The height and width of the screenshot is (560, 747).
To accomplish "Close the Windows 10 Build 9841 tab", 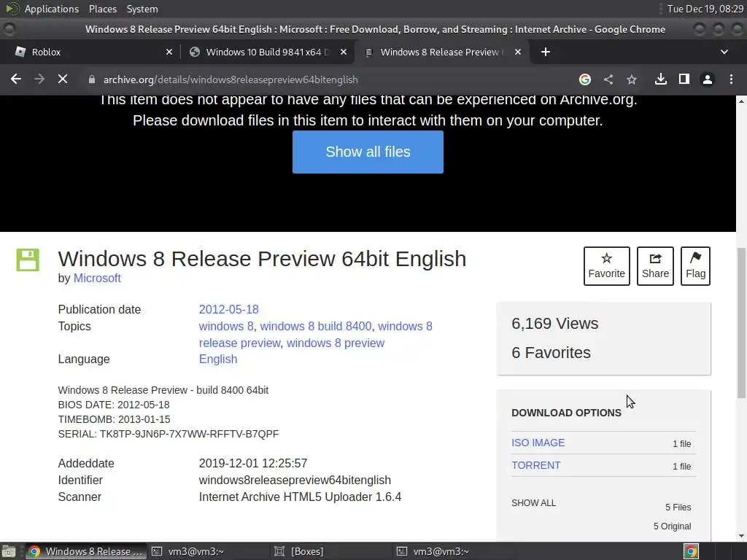I will (x=344, y=52).
